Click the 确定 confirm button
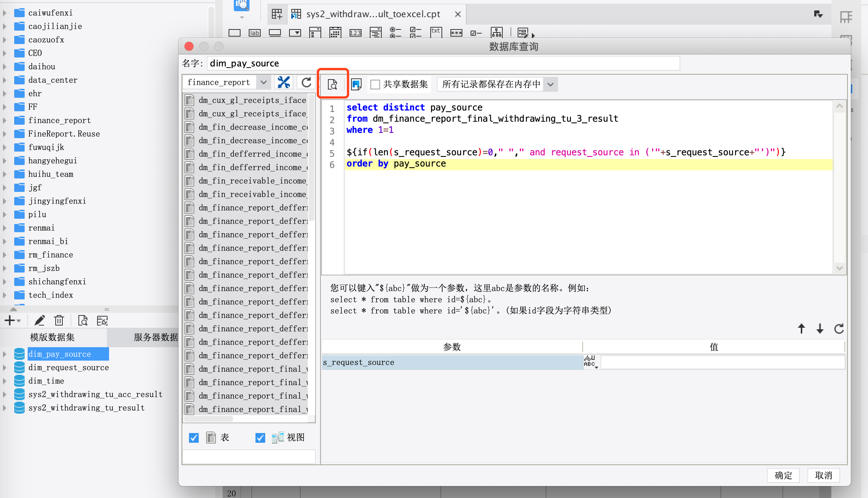 point(783,475)
